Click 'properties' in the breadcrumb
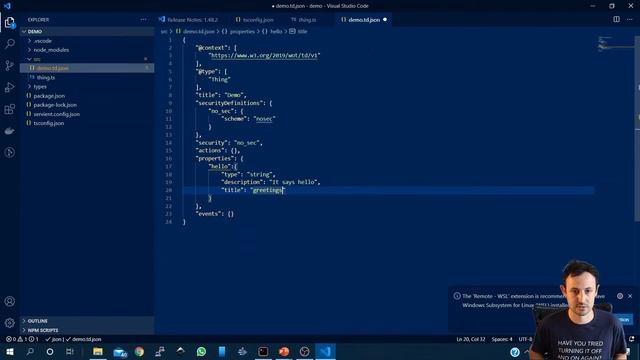 click(242, 31)
